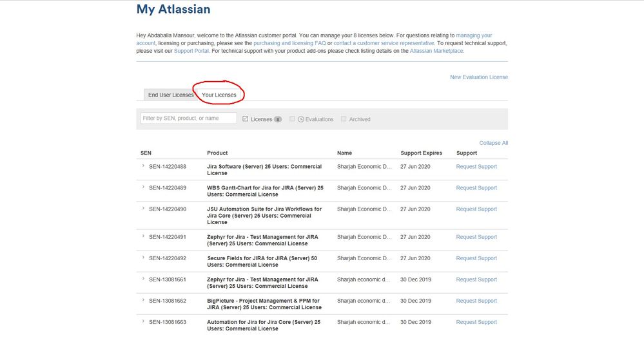Click the Licenses count badge
Viewport: 644px width, 360px height.
coord(278,119)
